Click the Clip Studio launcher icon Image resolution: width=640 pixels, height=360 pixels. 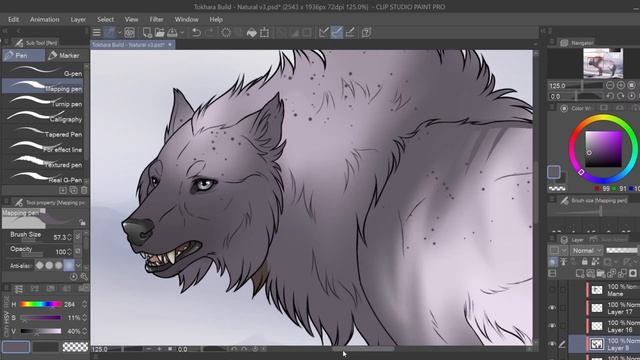point(129,33)
